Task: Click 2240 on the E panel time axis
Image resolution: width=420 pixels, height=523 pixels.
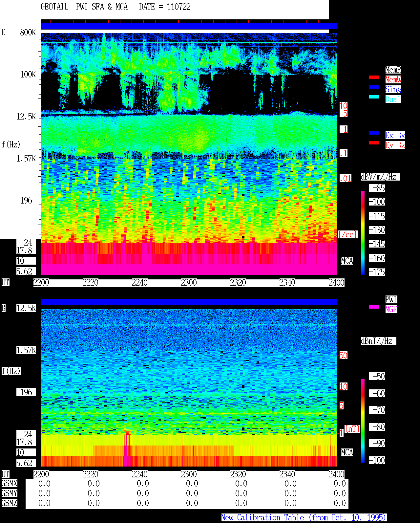Action: coord(140,282)
